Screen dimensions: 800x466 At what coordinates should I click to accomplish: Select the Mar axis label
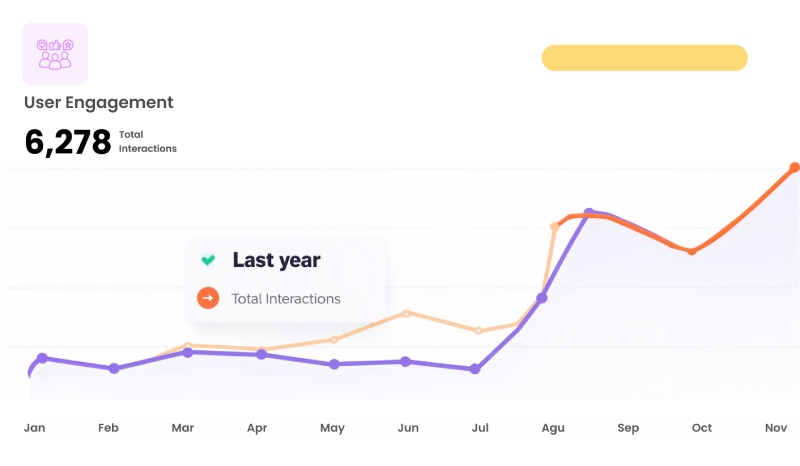(183, 428)
